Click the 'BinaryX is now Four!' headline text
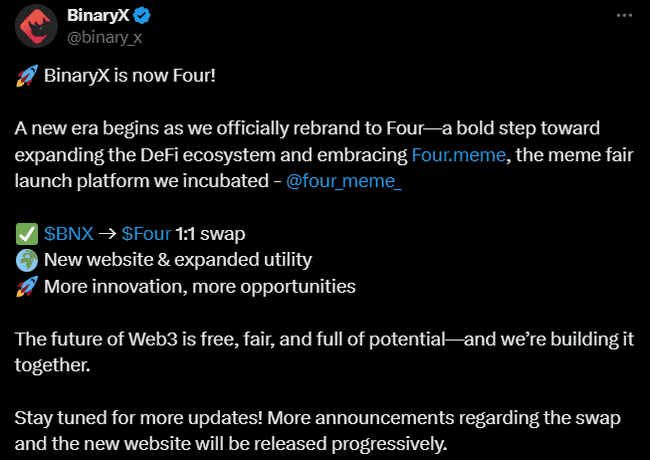The image size is (650, 460). click(x=130, y=76)
